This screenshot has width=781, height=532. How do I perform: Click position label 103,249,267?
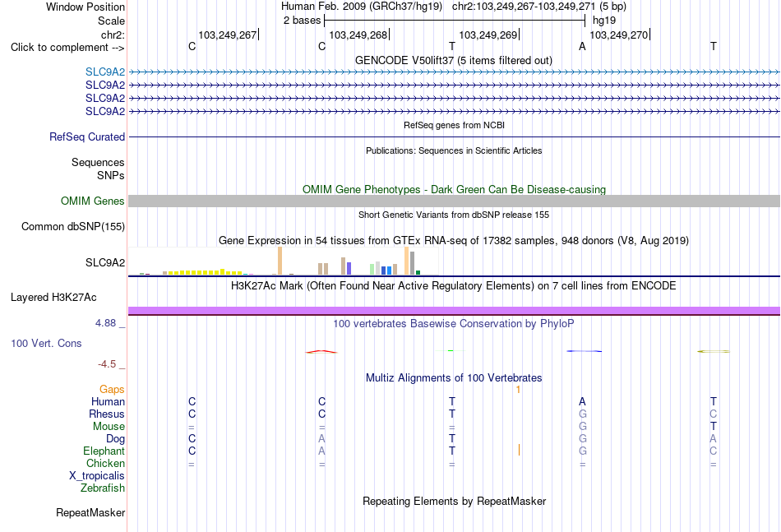click(227, 35)
